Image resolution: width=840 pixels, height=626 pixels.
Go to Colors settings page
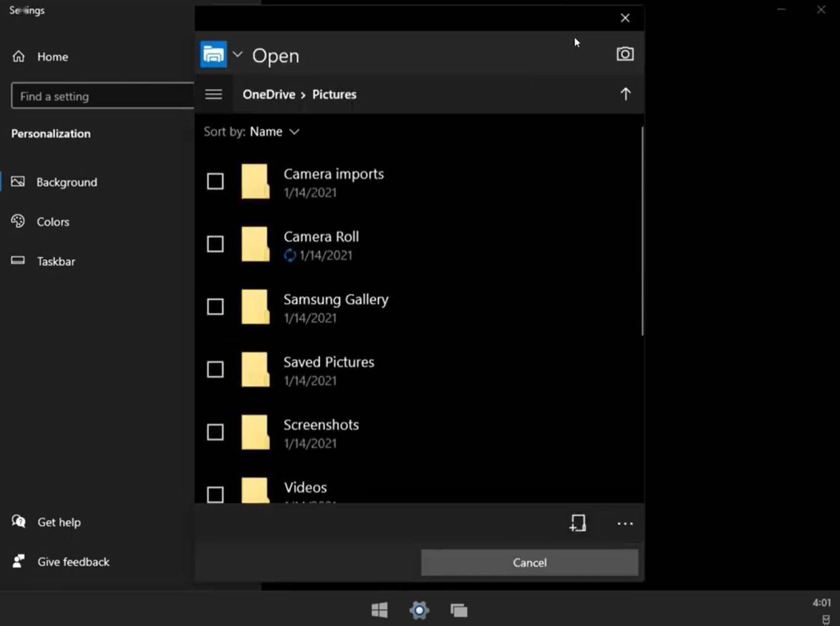click(x=53, y=222)
